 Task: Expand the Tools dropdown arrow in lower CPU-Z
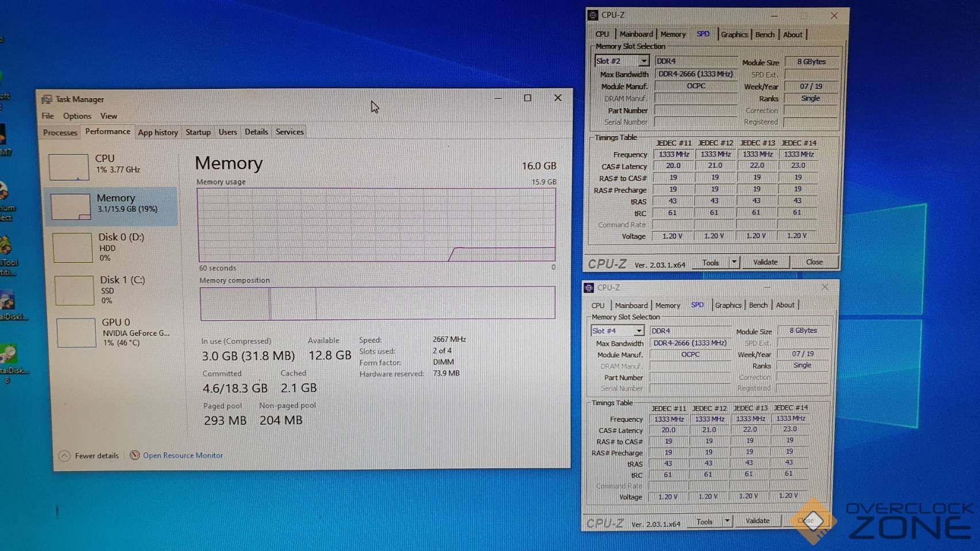pyautogui.click(x=727, y=521)
